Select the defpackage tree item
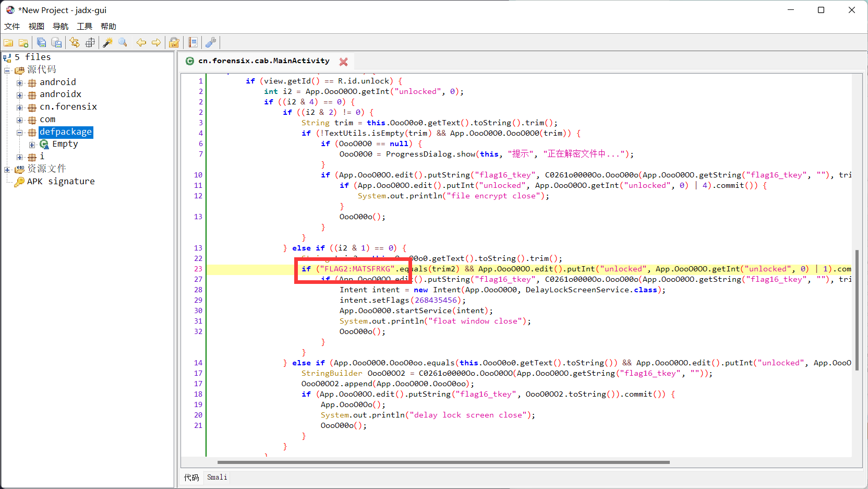This screenshot has height=489, width=868. (x=66, y=132)
